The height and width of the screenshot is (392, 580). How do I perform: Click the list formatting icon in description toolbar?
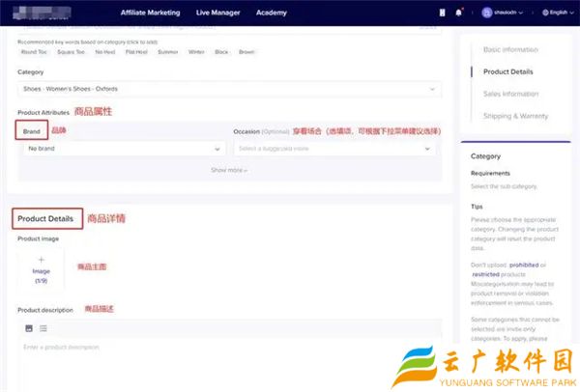pyautogui.click(x=43, y=328)
